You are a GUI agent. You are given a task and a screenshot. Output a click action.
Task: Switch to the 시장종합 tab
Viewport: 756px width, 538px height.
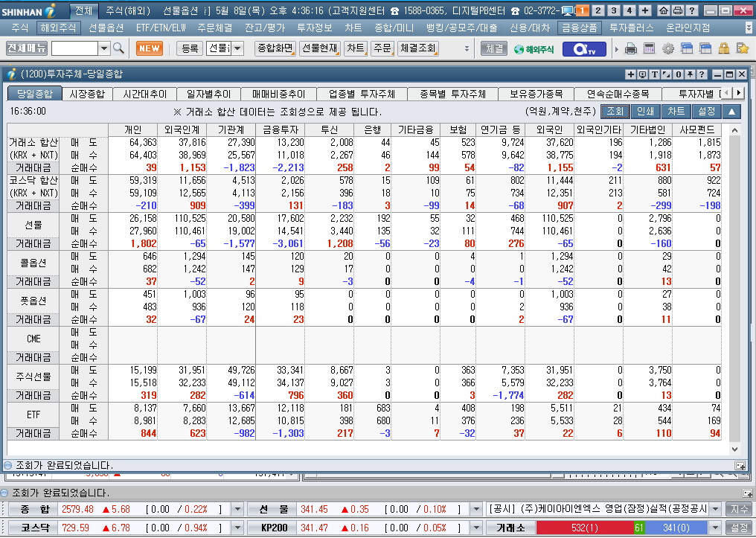(87, 94)
